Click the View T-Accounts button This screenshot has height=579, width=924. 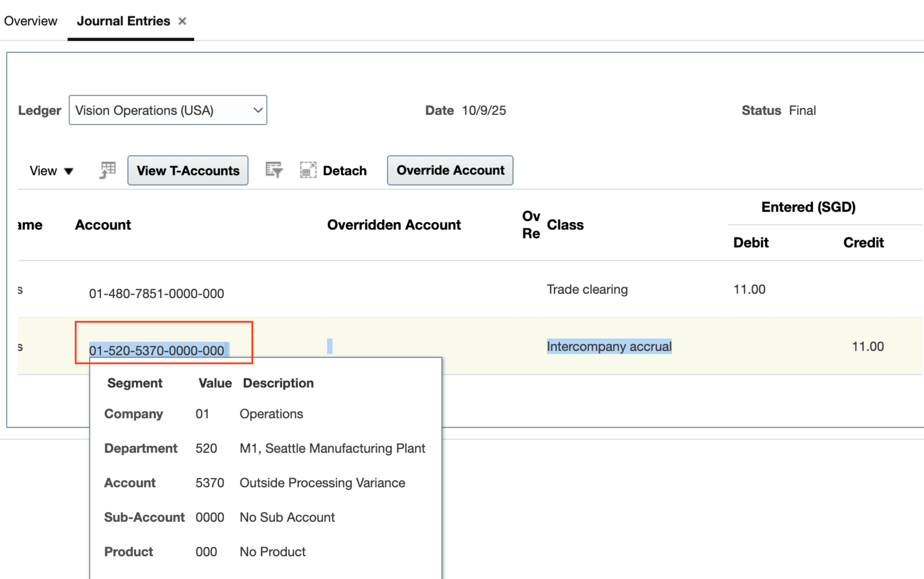tap(188, 171)
